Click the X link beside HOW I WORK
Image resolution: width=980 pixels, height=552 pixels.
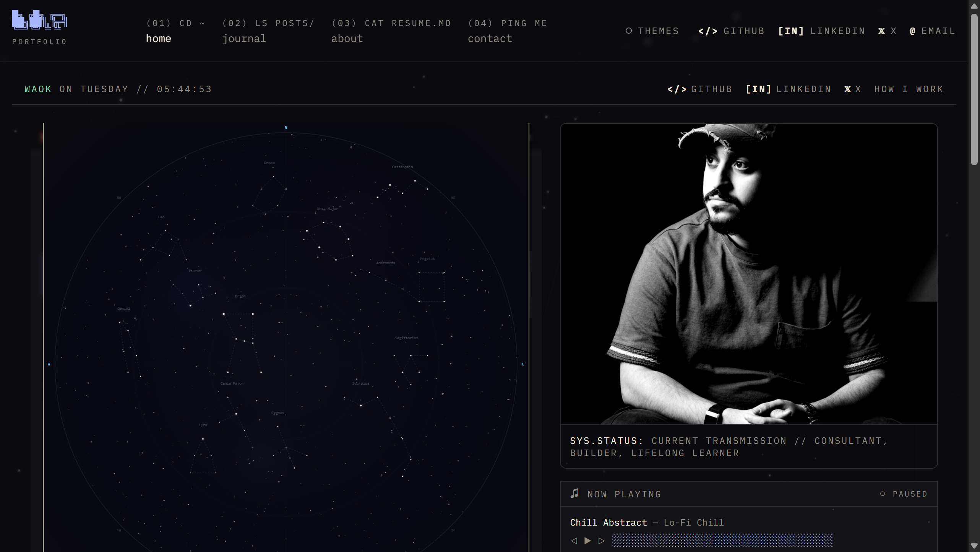tap(852, 89)
